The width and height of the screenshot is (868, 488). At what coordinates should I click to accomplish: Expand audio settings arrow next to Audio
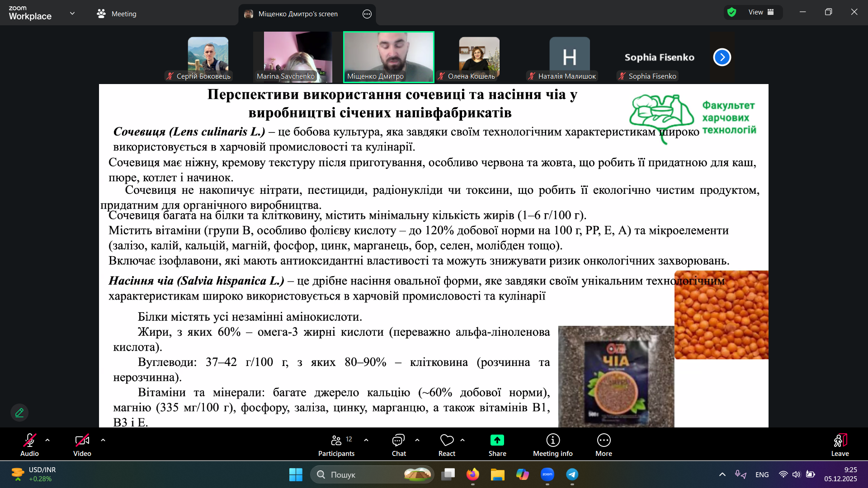[47, 440]
